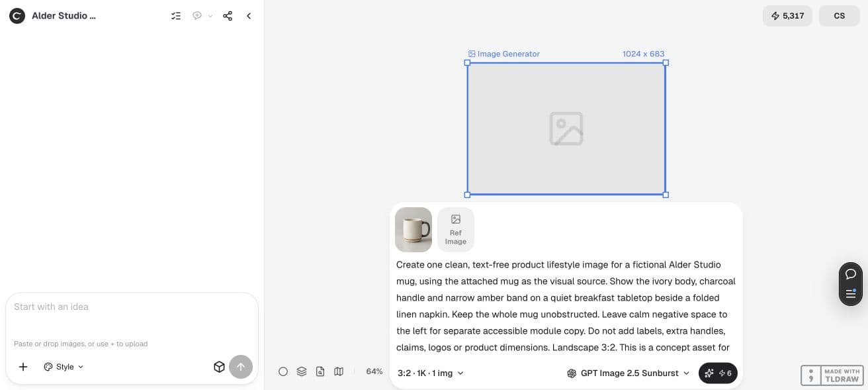This screenshot has width=868, height=390.
Task: Expand the chat options chevron
Action: click(210, 16)
